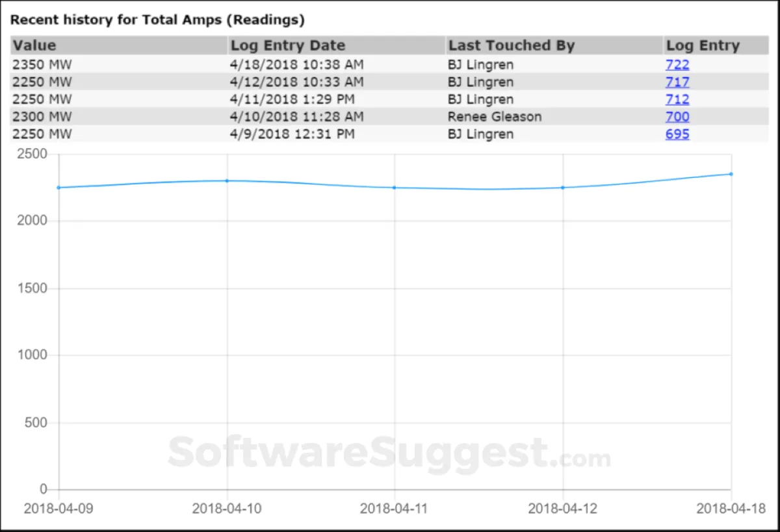
Task: Select the chart data point for 2018-04-11
Action: tap(395, 188)
